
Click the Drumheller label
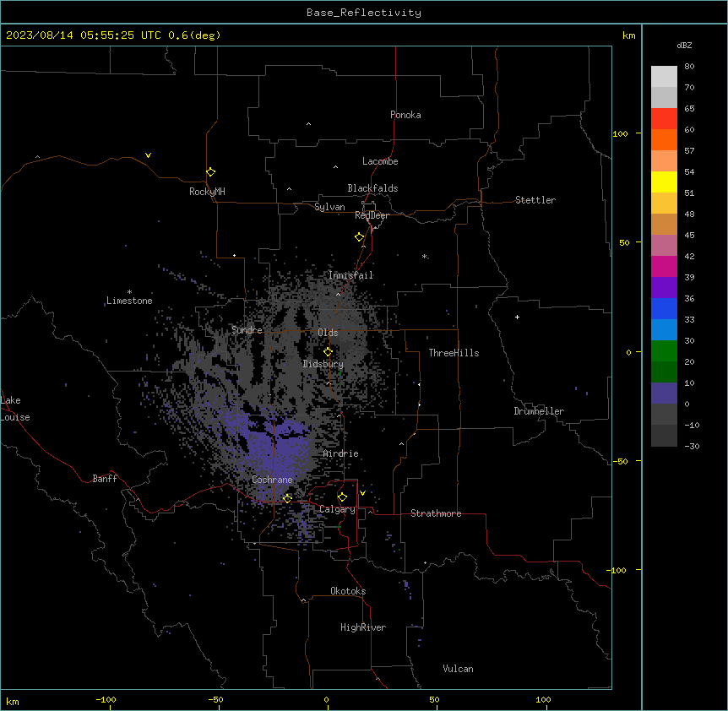point(539,411)
